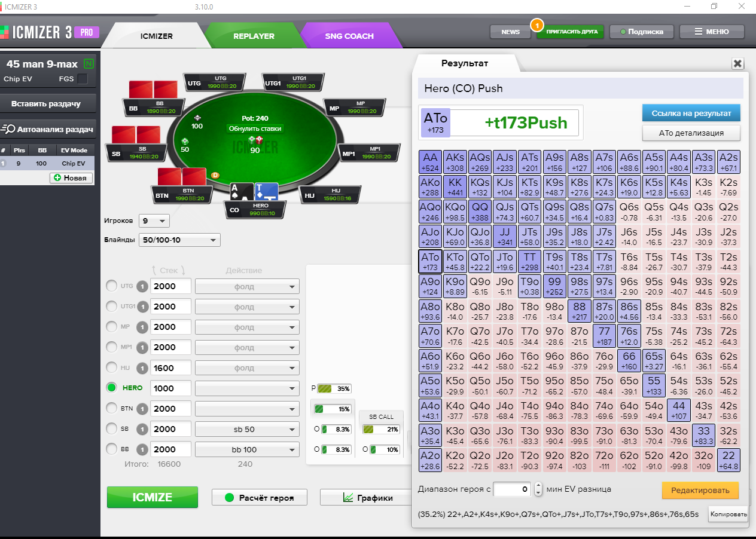Click the gray 1 badge beside UTG stack
Image resolution: width=756 pixels, height=539 pixels.
(142, 286)
